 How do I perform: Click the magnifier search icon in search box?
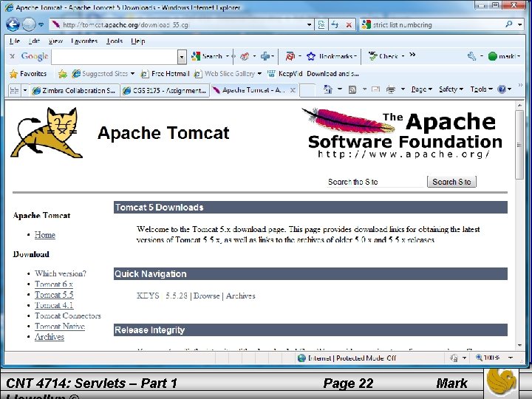tap(508, 24)
